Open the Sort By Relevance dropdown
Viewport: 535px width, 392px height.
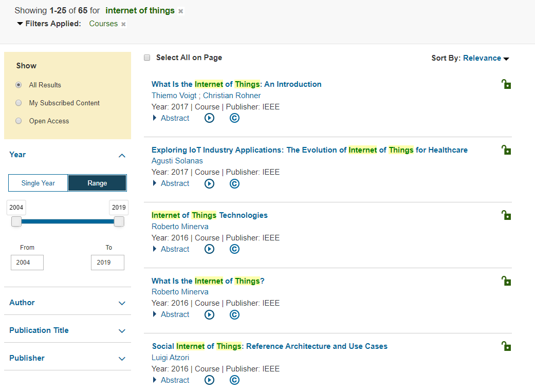[486, 58]
